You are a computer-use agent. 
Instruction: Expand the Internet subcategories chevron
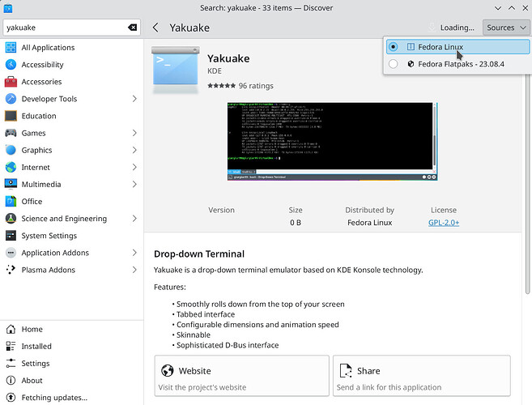tap(134, 167)
